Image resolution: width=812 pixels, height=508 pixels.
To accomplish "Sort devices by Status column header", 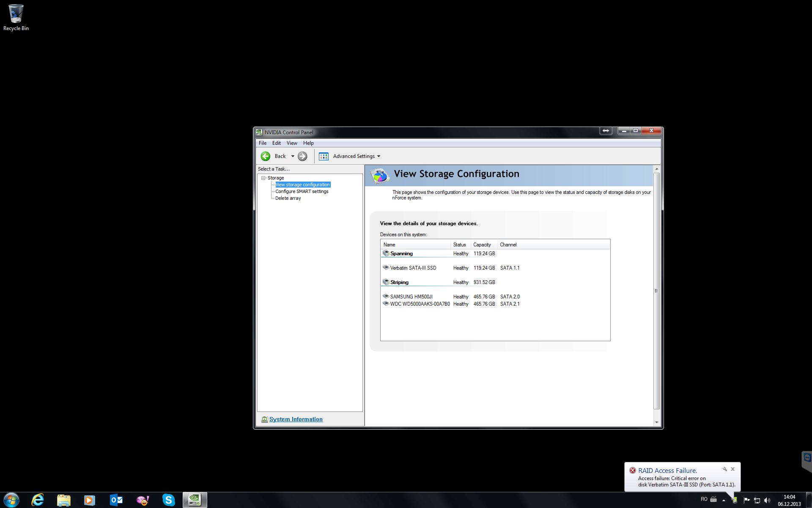I will [x=461, y=245].
